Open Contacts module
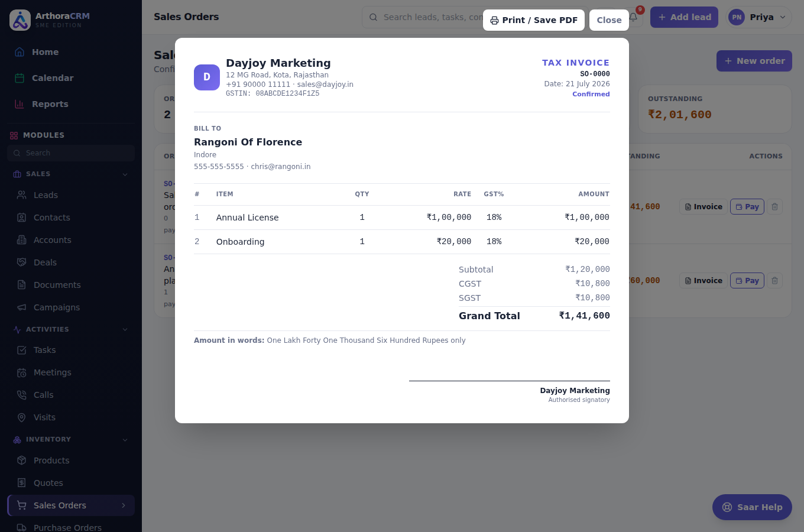Image resolution: width=804 pixels, height=532 pixels. click(x=71, y=218)
